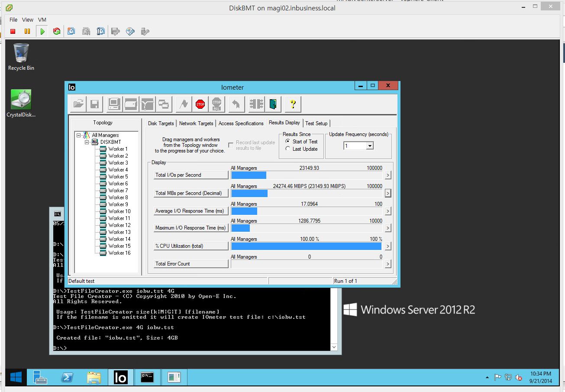Select the Last Update radio button

pos(288,149)
